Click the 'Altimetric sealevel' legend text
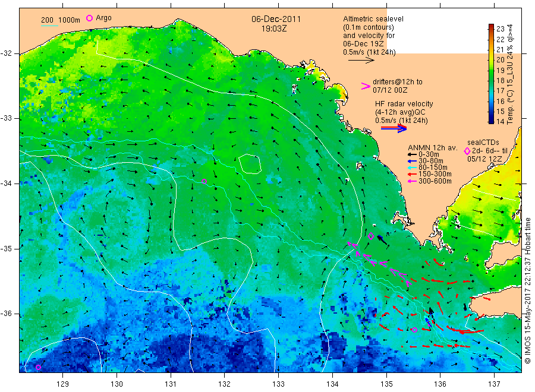The image size is (535, 392). (x=373, y=19)
